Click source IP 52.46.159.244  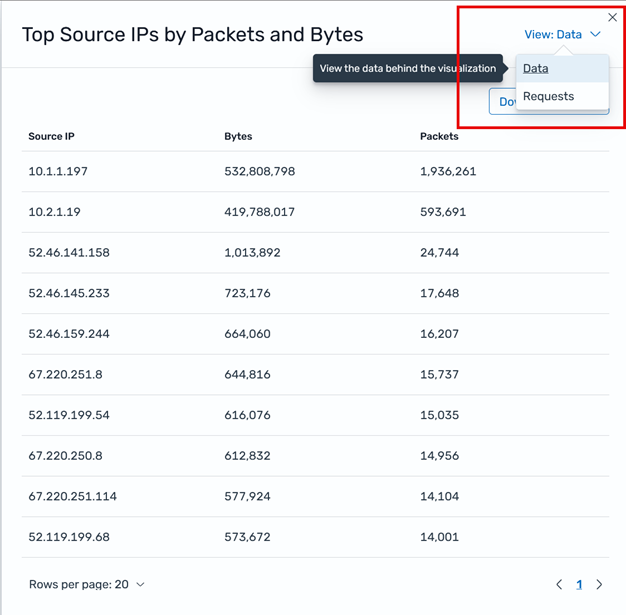click(x=69, y=334)
